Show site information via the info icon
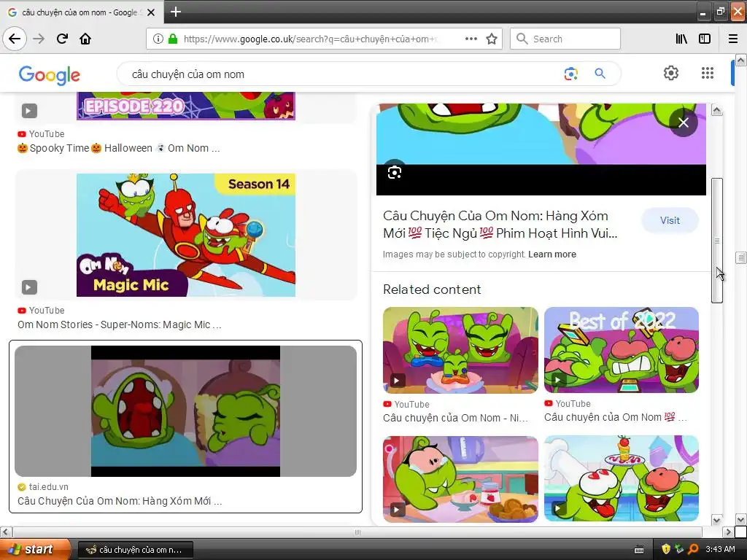 tap(158, 39)
